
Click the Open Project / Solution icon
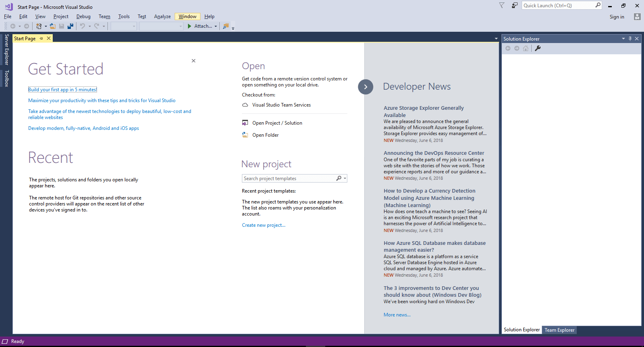point(245,123)
